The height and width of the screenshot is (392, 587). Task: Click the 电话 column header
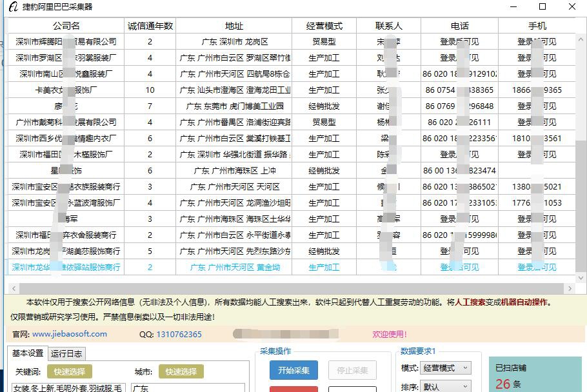click(x=460, y=26)
